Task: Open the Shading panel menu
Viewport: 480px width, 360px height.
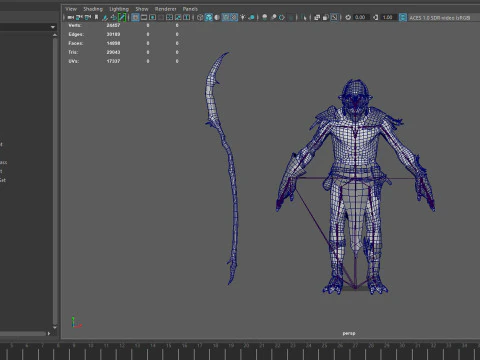Action: (x=93, y=9)
